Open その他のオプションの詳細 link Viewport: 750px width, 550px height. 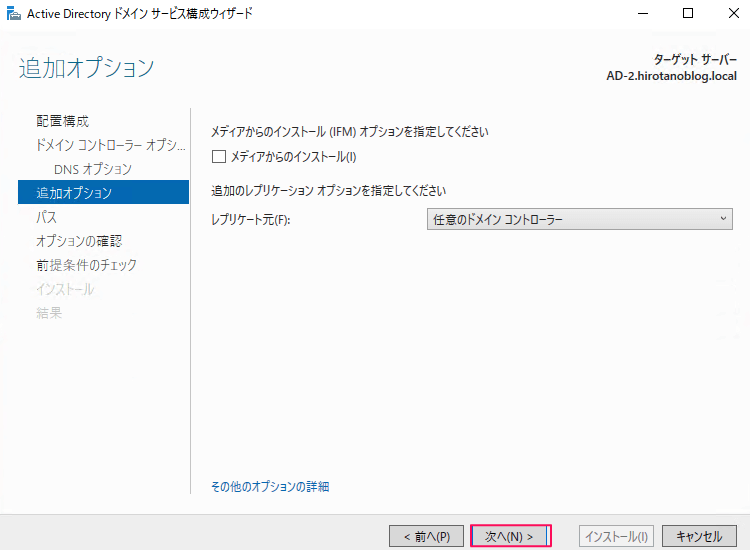270,486
